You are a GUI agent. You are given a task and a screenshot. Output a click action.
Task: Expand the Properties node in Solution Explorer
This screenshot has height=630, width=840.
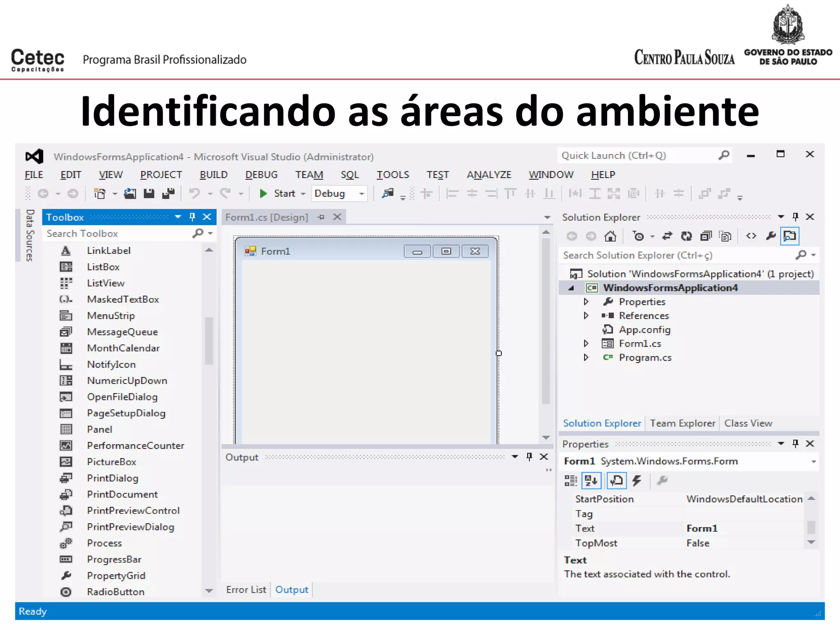tap(586, 302)
